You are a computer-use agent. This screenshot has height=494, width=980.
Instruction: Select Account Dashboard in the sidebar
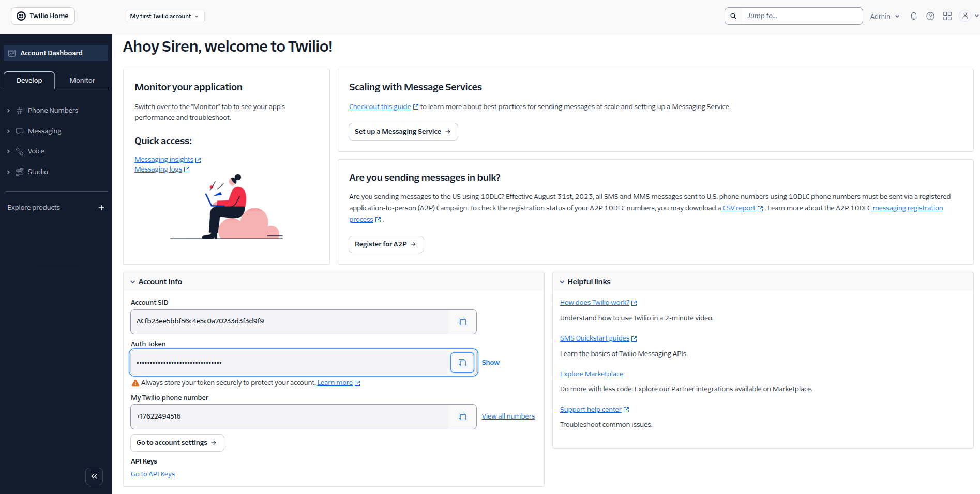pos(51,53)
